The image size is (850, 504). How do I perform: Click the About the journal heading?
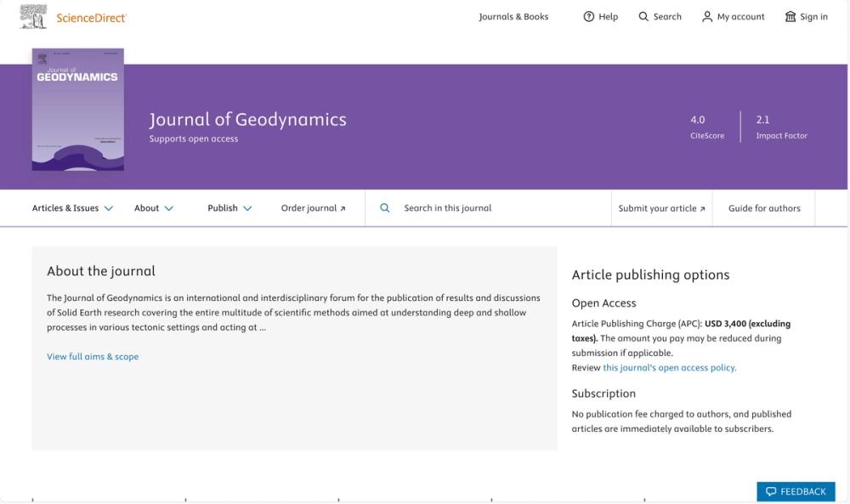pos(101,271)
